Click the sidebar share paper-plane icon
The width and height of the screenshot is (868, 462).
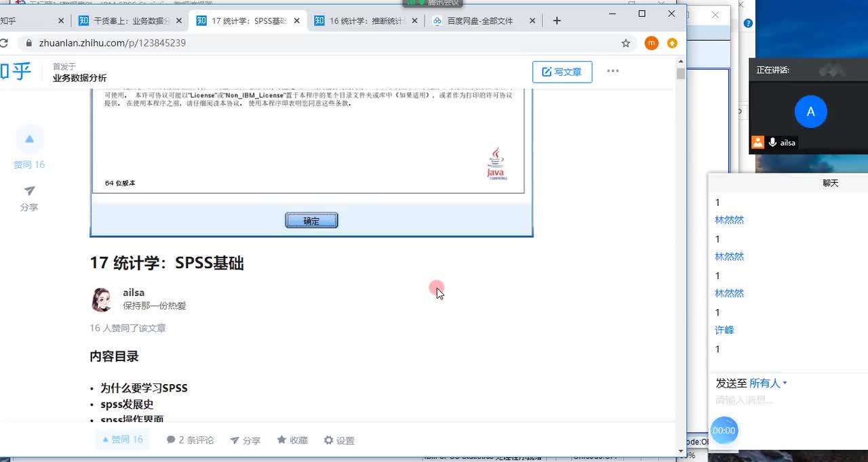click(29, 191)
